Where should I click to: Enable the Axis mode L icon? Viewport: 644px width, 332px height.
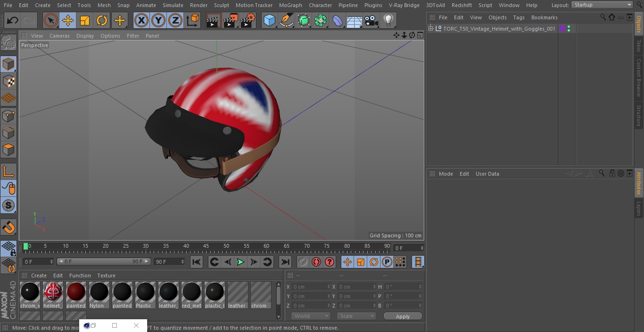point(8,171)
